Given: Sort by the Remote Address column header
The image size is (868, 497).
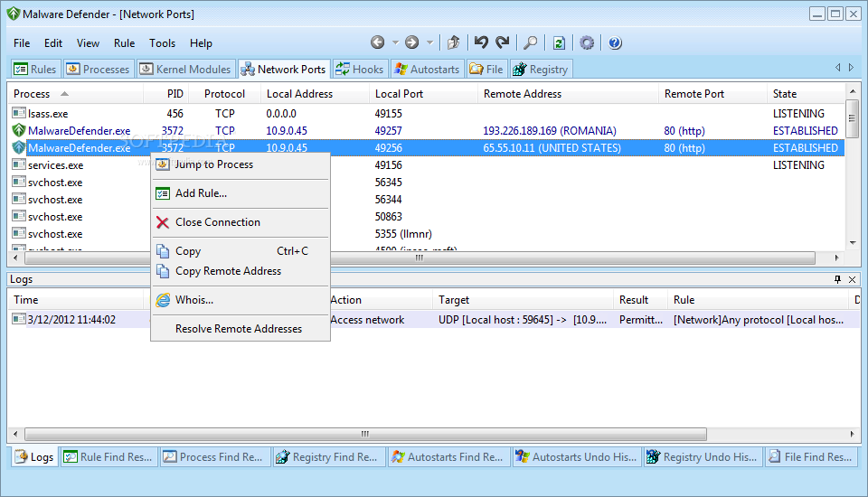Looking at the screenshot, I should (x=568, y=94).
